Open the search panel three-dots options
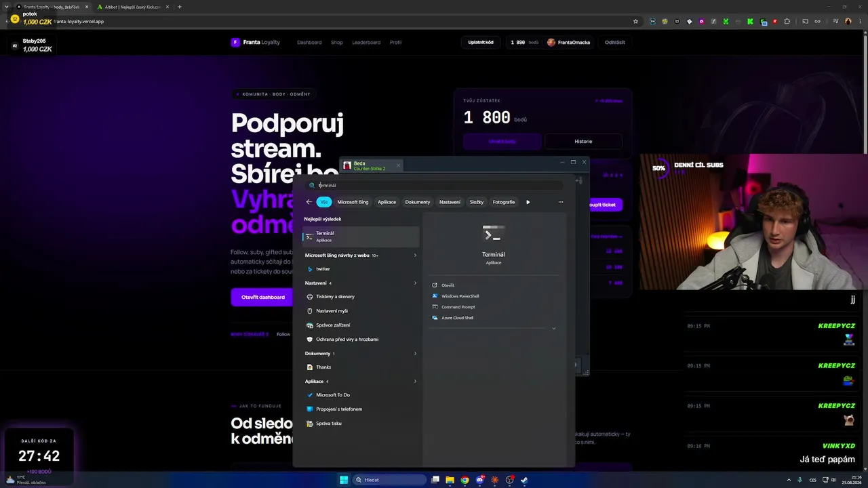This screenshot has width=868, height=488. pyautogui.click(x=560, y=202)
